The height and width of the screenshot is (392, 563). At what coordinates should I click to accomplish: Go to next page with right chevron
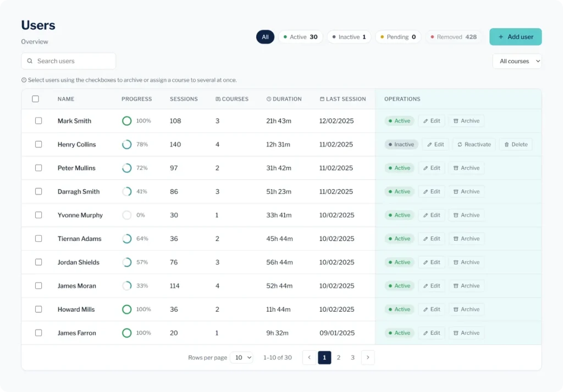(x=368, y=357)
